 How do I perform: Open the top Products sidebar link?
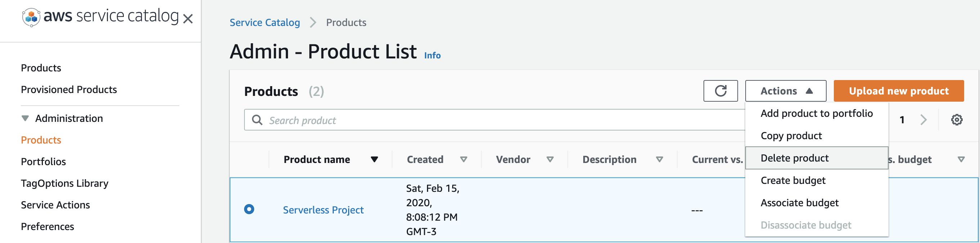(41, 68)
